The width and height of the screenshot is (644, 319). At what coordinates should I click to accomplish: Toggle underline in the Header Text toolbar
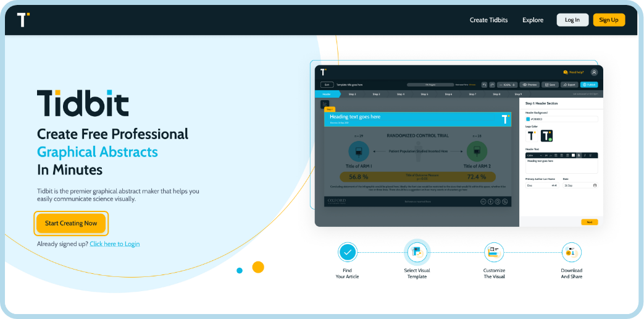(590, 155)
